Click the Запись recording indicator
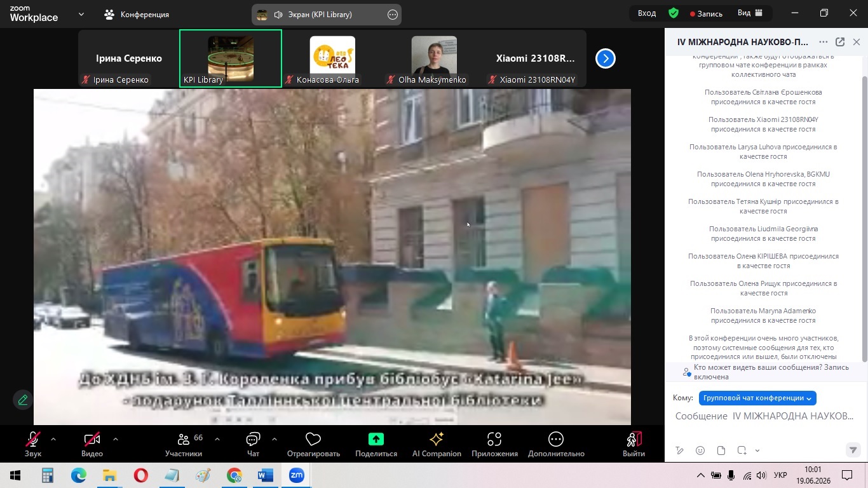The image size is (868, 488). tap(706, 13)
